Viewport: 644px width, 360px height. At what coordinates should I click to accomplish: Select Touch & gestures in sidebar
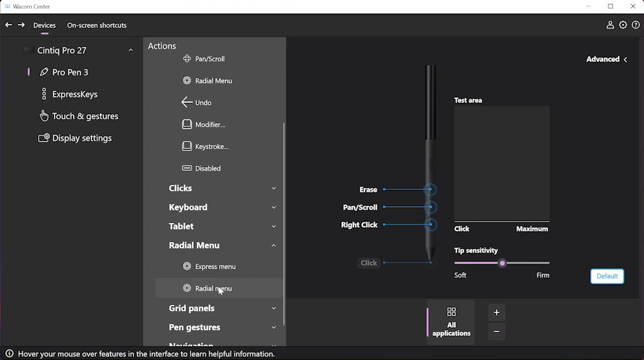(85, 116)
